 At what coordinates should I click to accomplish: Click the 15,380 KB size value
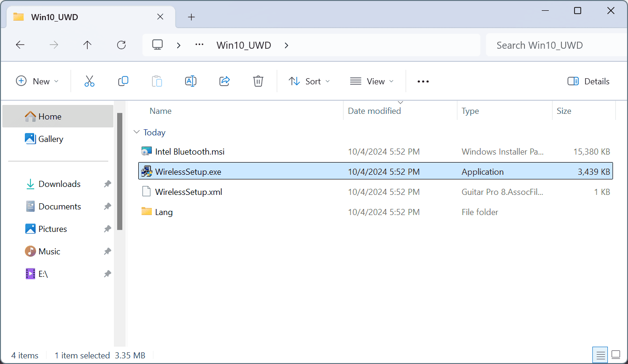click(591, 151)
